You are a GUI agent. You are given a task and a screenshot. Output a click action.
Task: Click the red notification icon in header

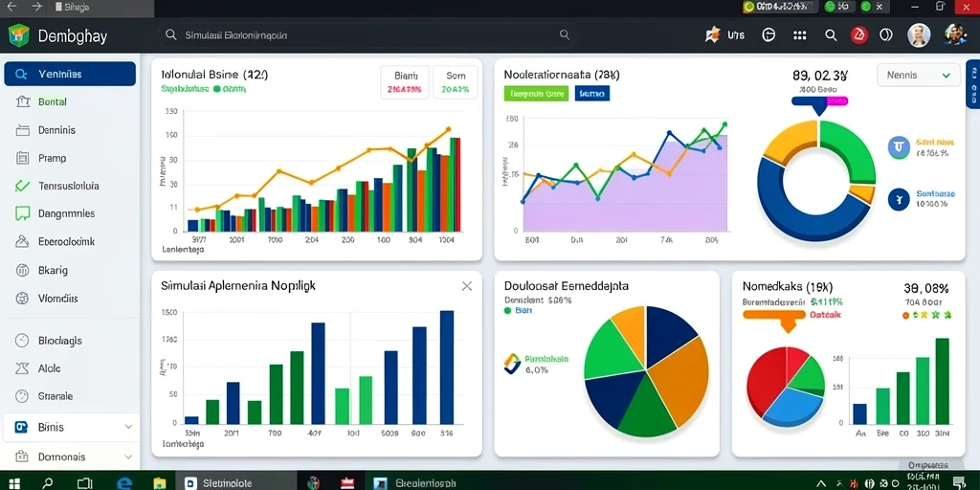coord(859,35)
